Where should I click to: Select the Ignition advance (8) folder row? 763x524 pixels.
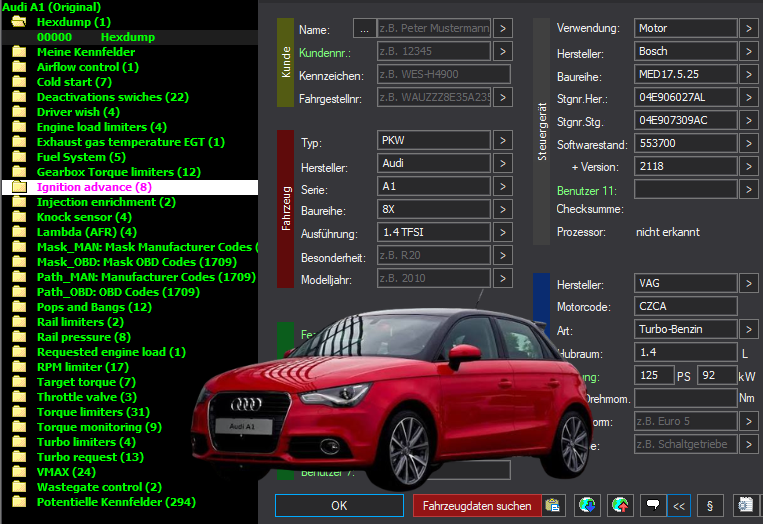coord(130,187)
